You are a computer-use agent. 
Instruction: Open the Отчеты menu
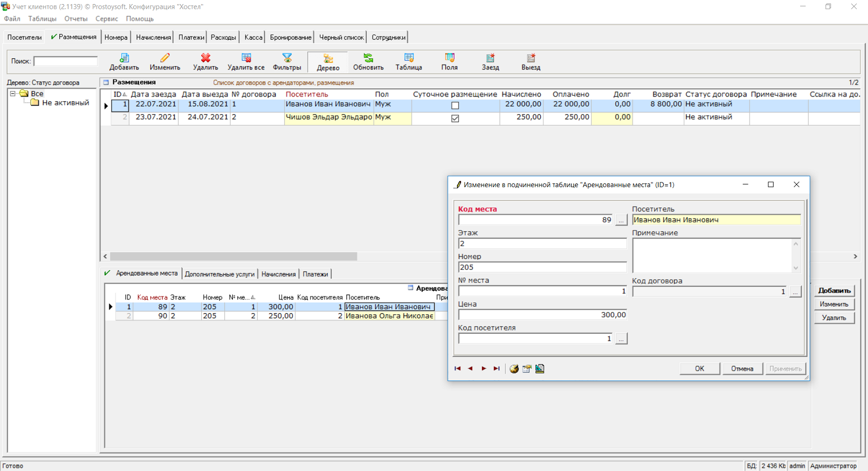(76, 18)
